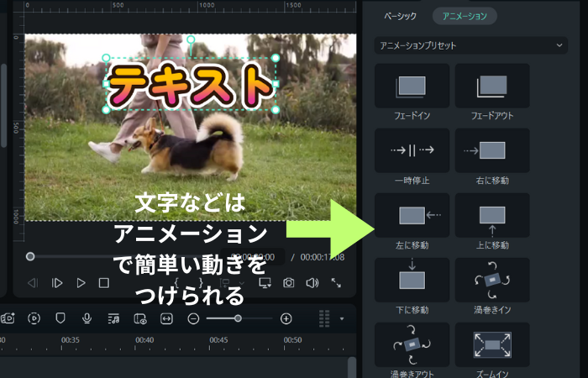Adjust preview volume via speaker icon

coord(312,283)
